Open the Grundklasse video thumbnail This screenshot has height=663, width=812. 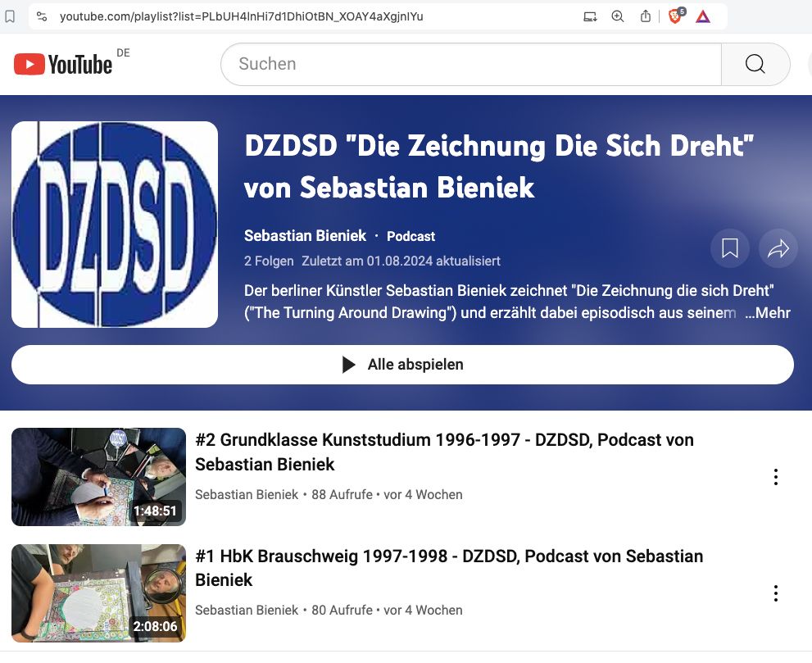98,476
